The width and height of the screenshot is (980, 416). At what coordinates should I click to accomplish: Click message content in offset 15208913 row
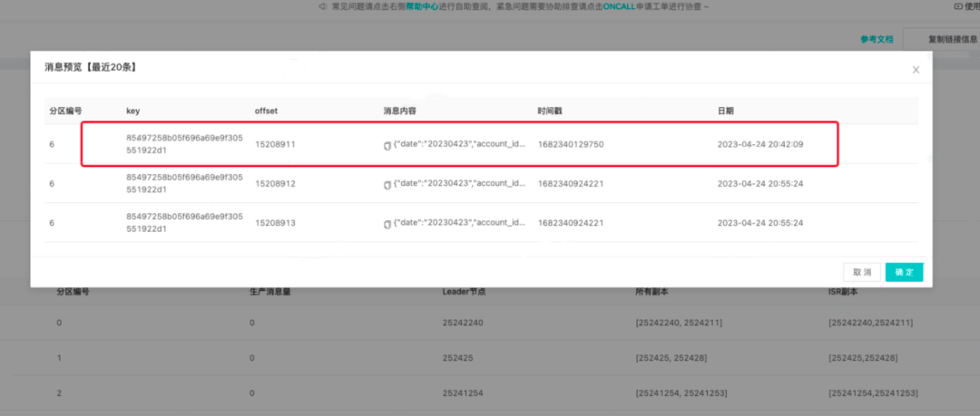point(459,223)
